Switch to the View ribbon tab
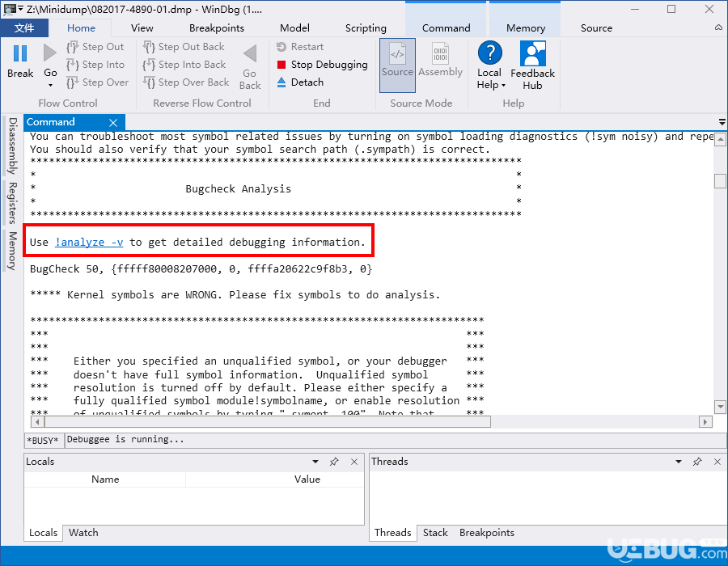The image size is (728, 566). tap(142, 27)
